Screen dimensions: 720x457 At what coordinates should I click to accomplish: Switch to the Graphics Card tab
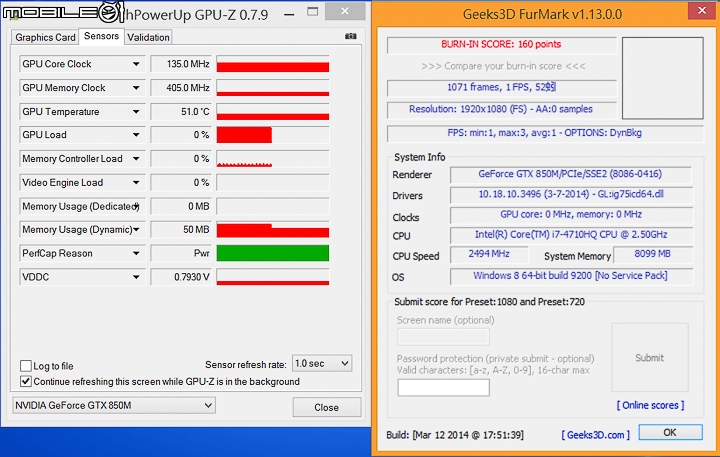(45, 37)
